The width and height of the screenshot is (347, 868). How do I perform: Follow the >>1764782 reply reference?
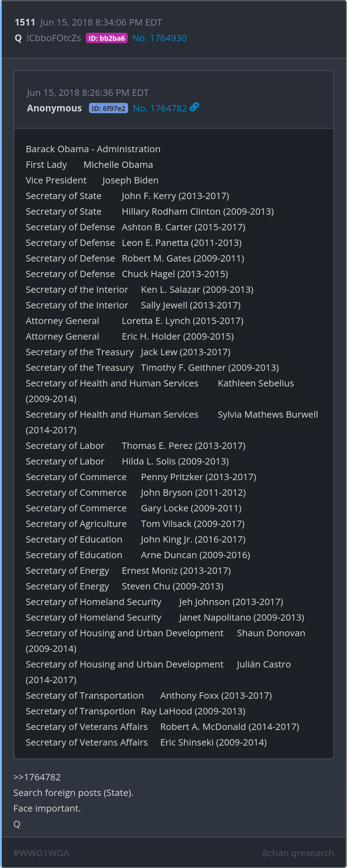coord(37,777)
